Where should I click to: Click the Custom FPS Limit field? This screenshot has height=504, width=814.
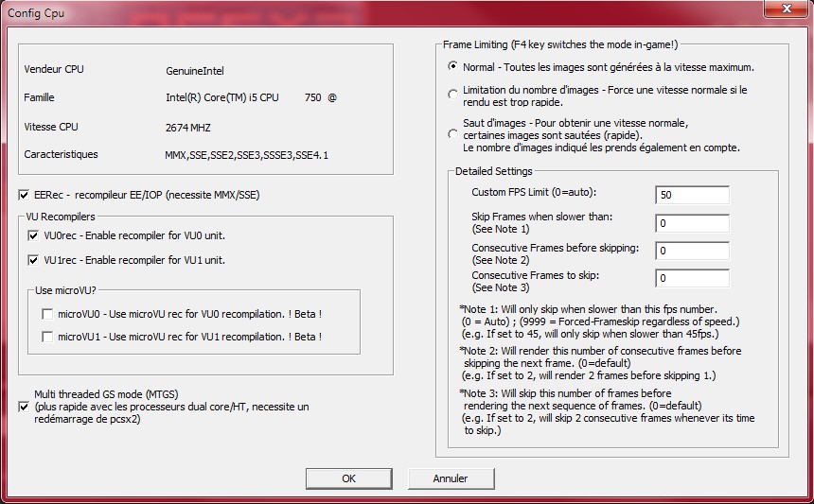pyautogui.click(x=692, y=195)
